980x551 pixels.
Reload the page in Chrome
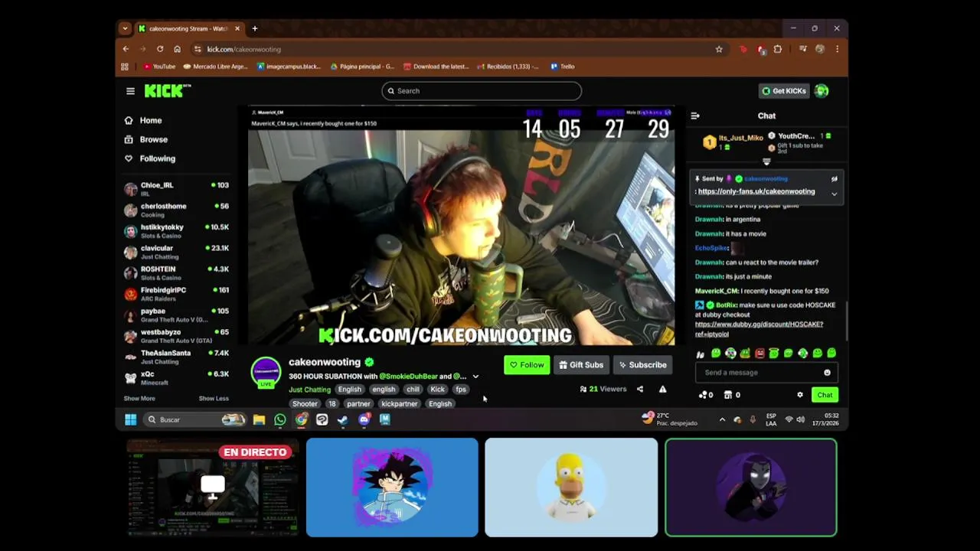pos(160,49)
